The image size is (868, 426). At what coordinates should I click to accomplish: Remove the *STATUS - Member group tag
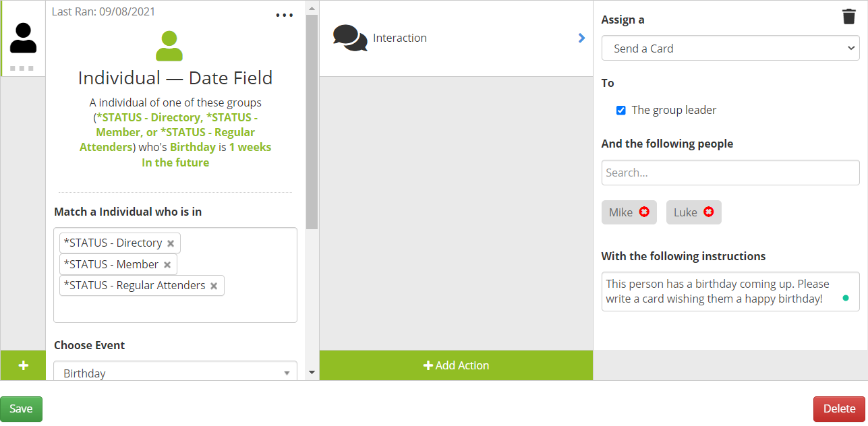(x=167, y=265)
